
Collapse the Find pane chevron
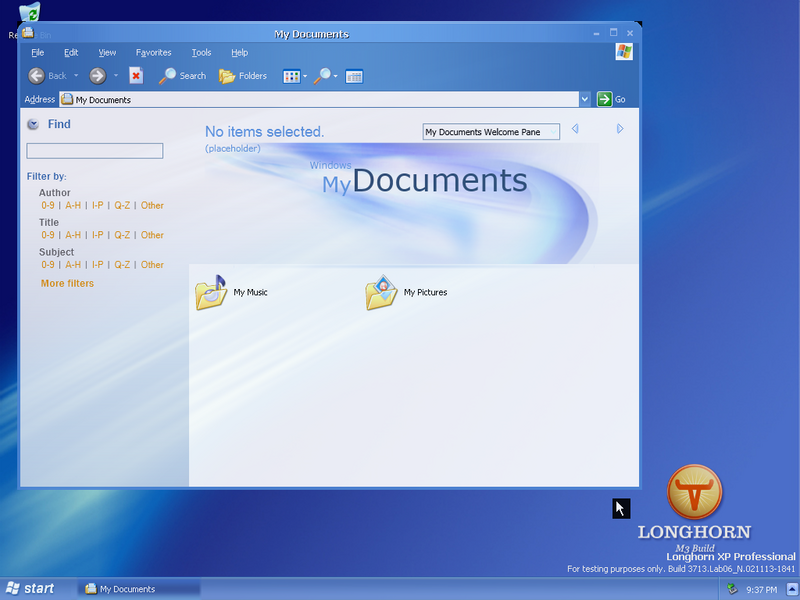click(33, 124)
